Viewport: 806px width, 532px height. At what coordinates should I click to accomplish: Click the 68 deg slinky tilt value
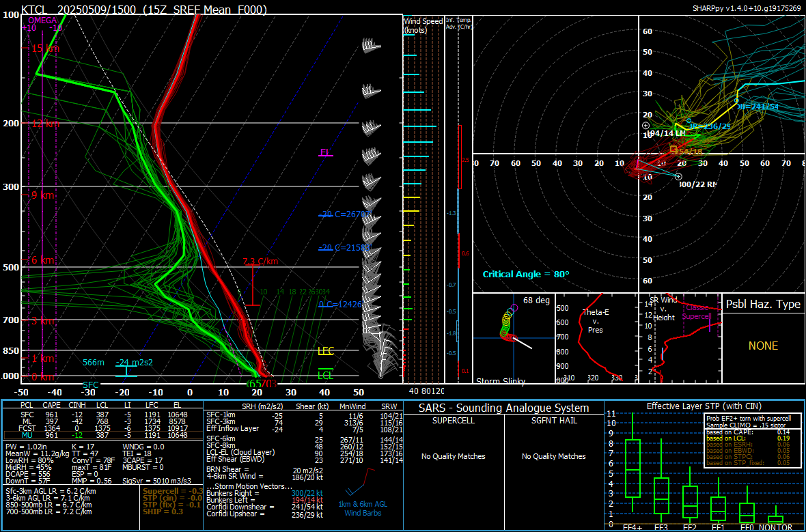[x=536, y=300]
